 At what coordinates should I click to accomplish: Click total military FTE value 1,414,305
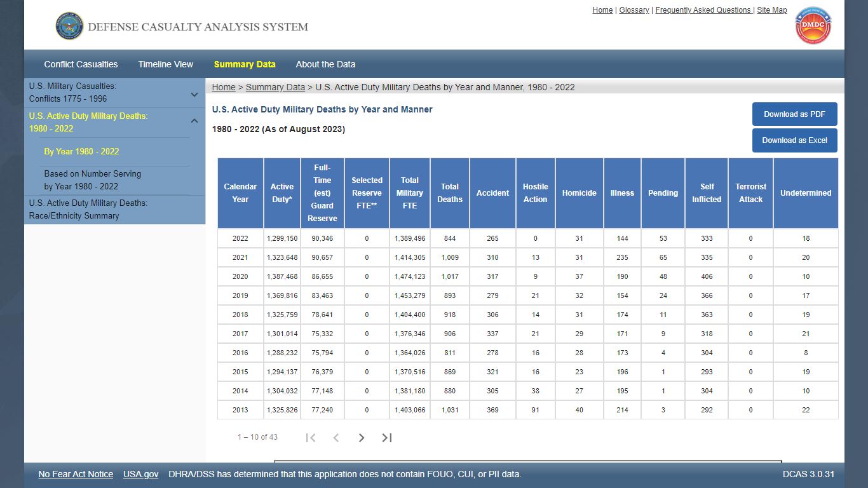pyautogui.click(x=410, y=257)
